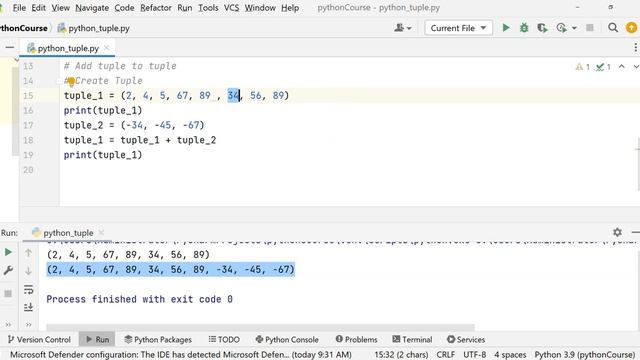640x360 pixels.
Task: Run the current file with the green play button
Action: click(x=506, y=28)
